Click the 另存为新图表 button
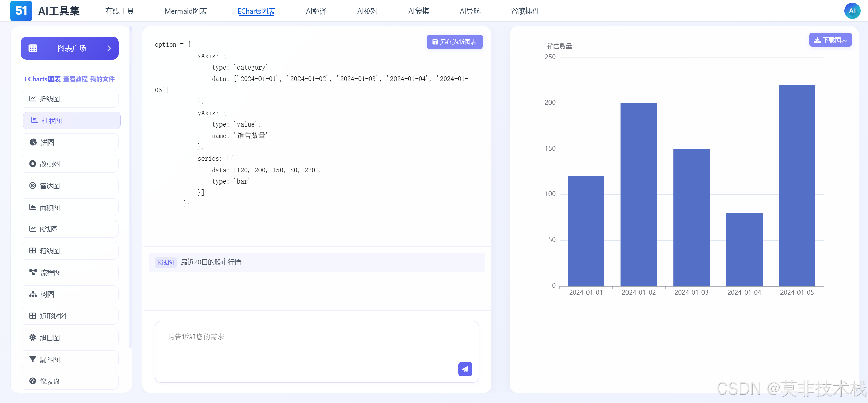Viewport: 868px width, 403px height. pyautogui.click(x=455, y=42)
